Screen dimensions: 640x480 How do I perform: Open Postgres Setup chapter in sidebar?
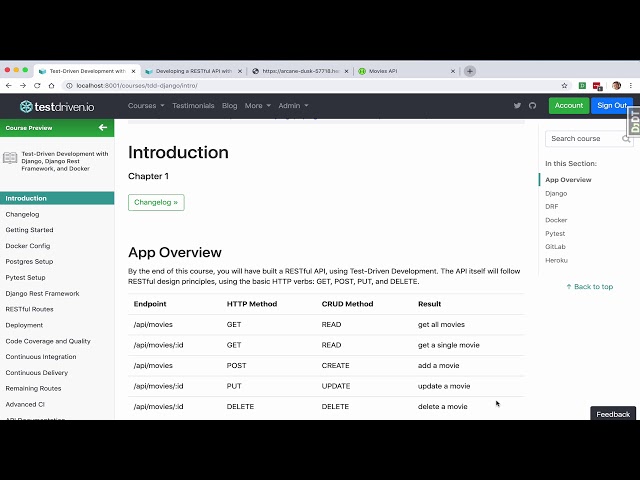(29, 262)
